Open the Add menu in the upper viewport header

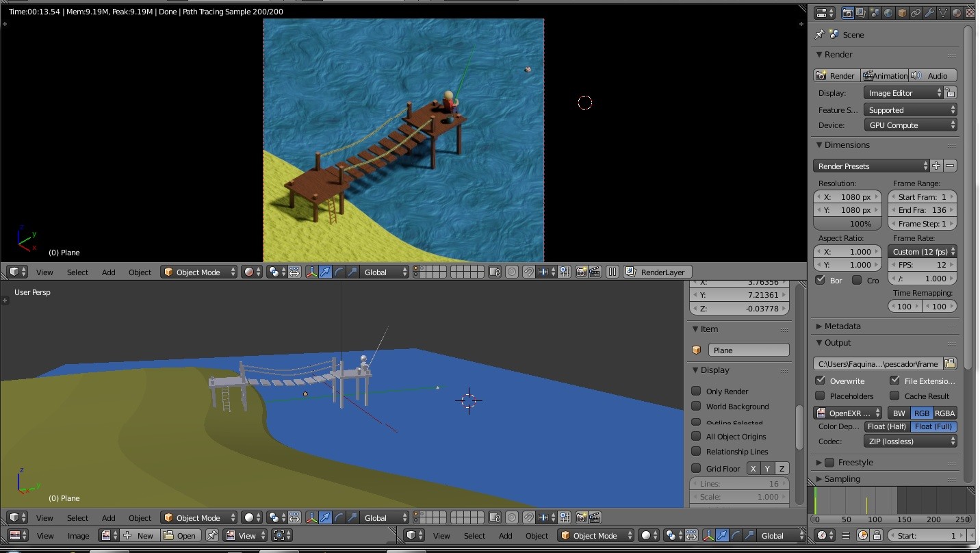(x=109, y=272)
